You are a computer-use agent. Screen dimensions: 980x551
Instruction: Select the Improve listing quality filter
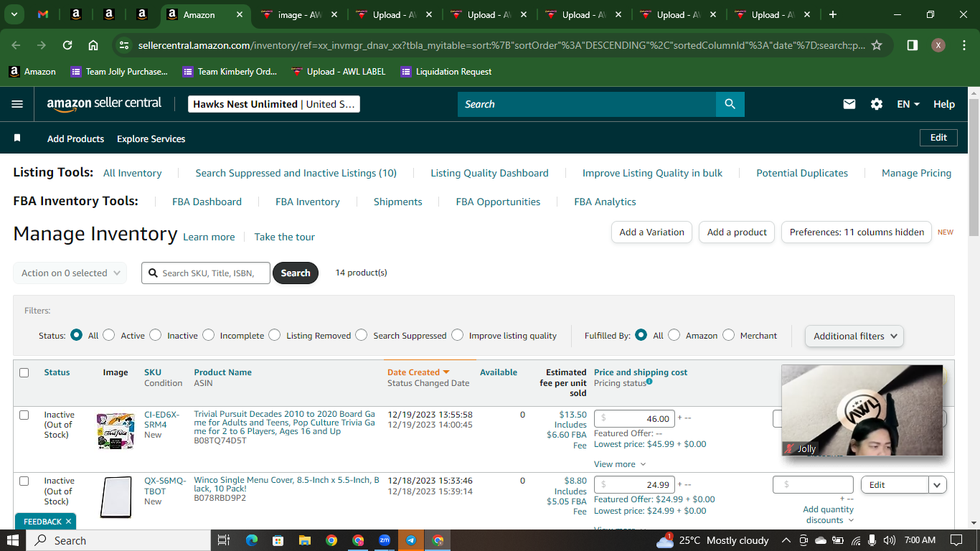tap(457, 335)
